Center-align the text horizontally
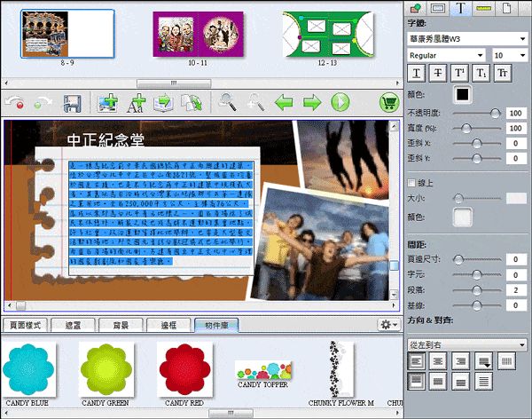Image resolution: width=532 pixels, height=419 pixels. pyautogui.click(x=438, y=360)
